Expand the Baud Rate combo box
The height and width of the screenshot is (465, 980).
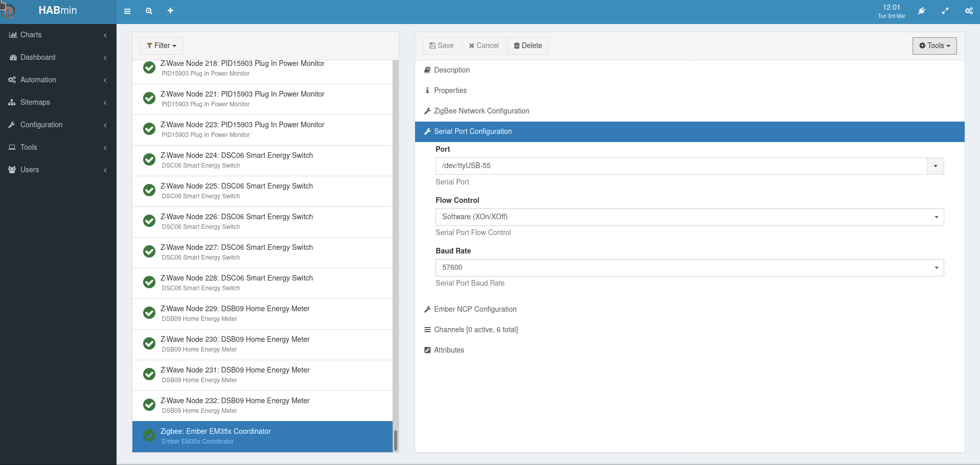(x=689, y=268)
